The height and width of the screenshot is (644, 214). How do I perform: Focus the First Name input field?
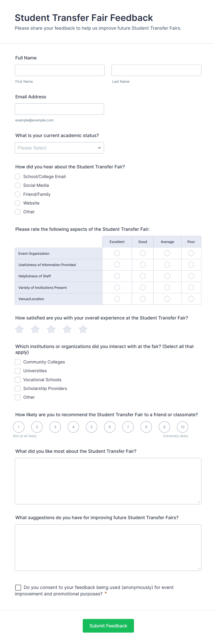tap(60, 70)
